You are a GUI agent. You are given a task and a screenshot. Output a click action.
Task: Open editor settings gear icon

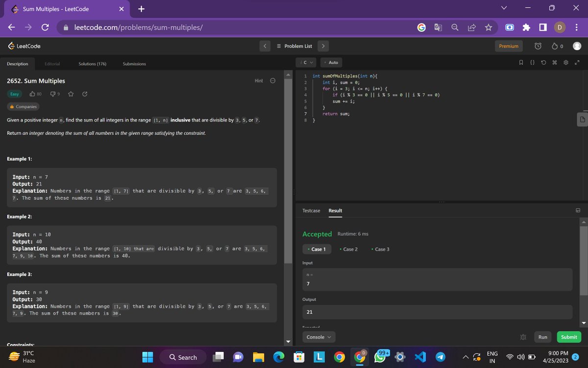click(x=566, y=62)
